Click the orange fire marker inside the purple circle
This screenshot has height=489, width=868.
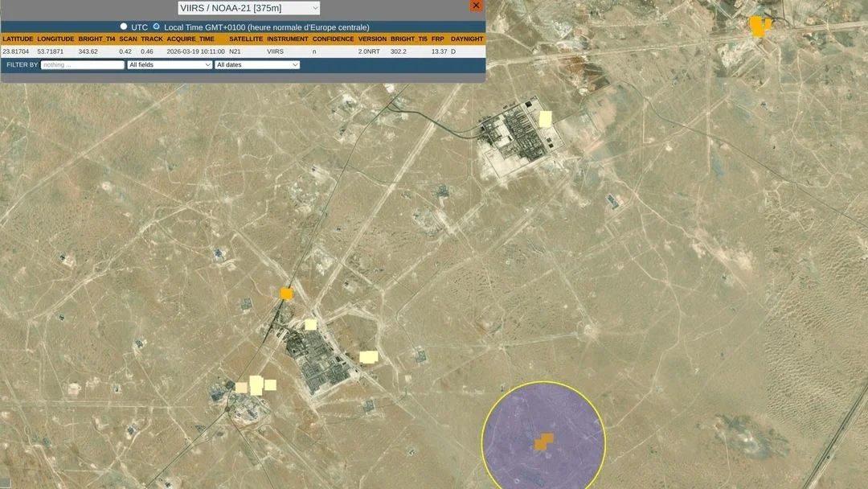(x=544, y=442)
